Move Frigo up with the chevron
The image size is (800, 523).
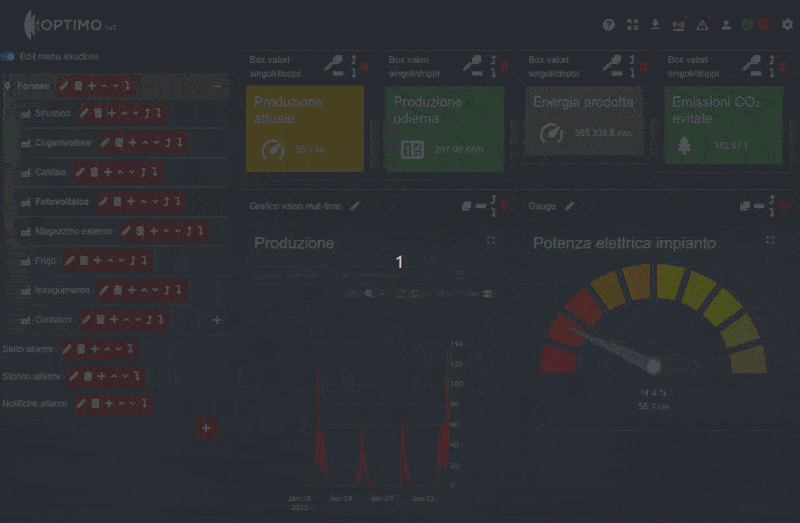tap(110, 261)
